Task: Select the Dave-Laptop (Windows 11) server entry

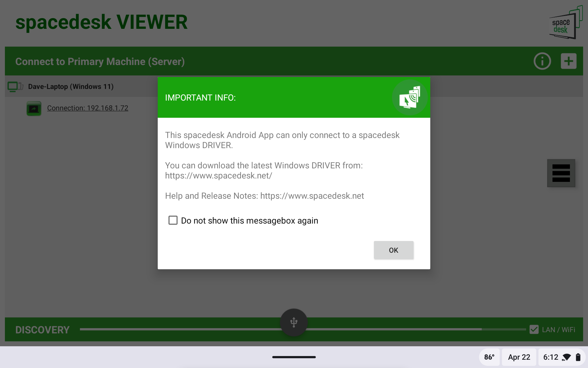Action: coord(71,86)
